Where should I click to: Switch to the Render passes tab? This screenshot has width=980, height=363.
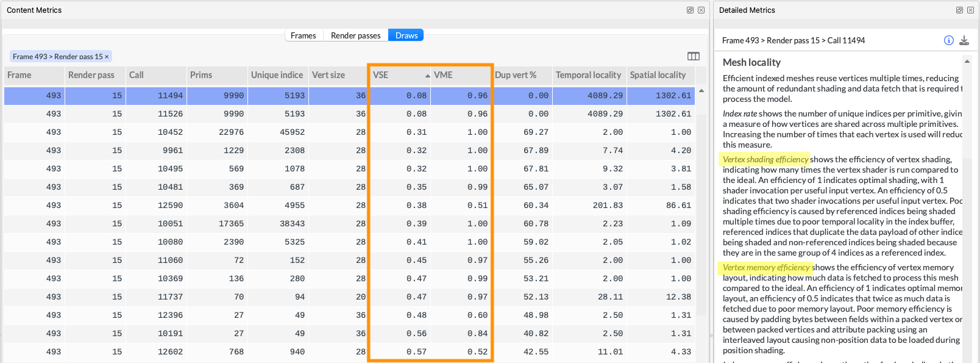click(355, 35)
